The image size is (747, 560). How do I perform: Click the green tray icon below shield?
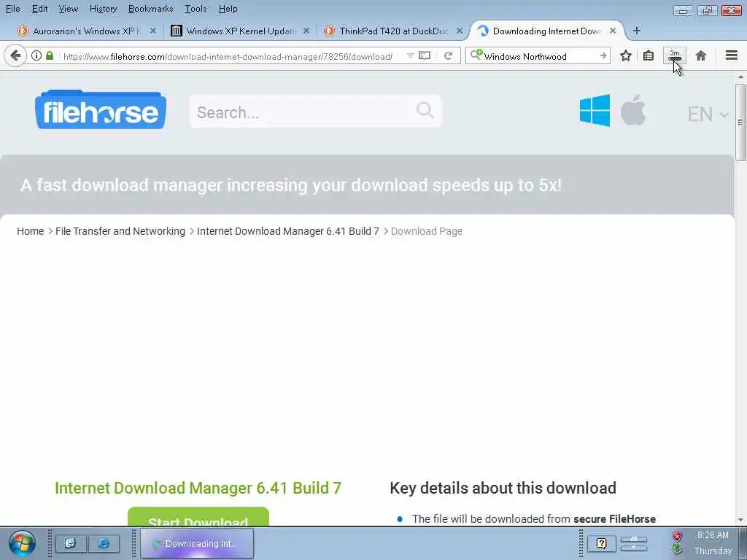pyautogui.click(x=676, y=550)
